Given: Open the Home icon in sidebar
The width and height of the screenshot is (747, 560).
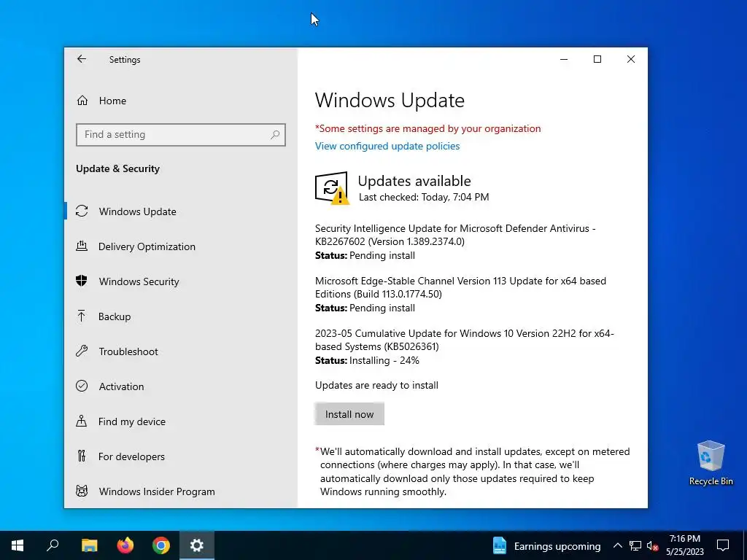Looking at the screenshot, I should [x=82, y=101].
